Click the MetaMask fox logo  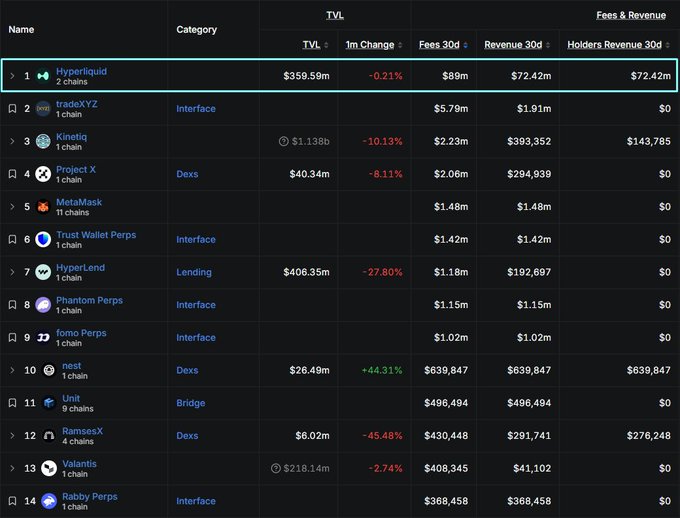coord(43,207)
